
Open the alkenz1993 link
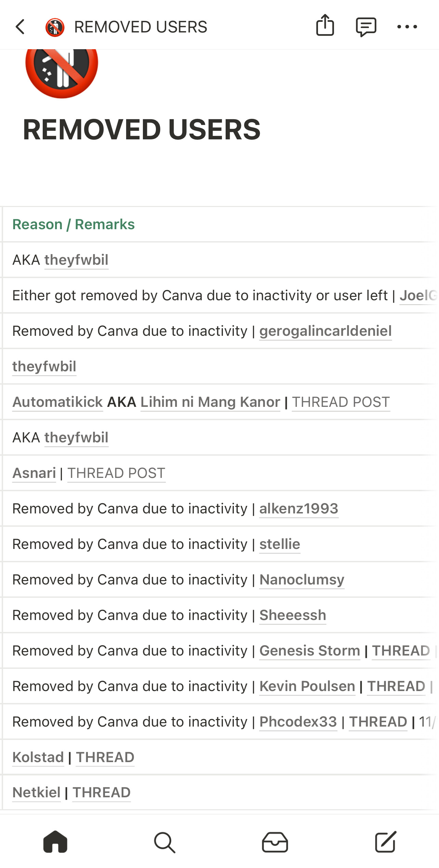(x=299, y=509)
